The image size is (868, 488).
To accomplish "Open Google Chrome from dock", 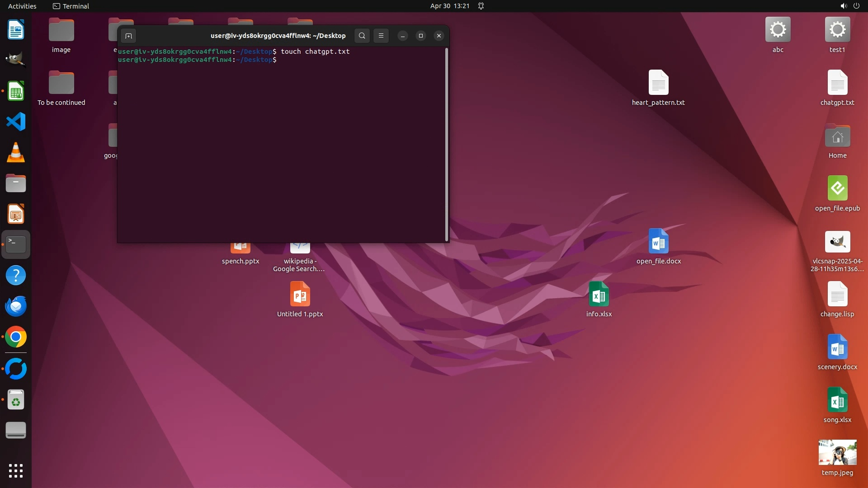I will 16,337.
